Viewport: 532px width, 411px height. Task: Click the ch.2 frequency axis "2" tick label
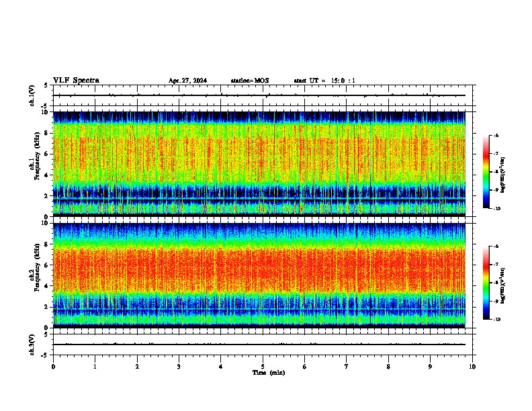click(46, 307)
